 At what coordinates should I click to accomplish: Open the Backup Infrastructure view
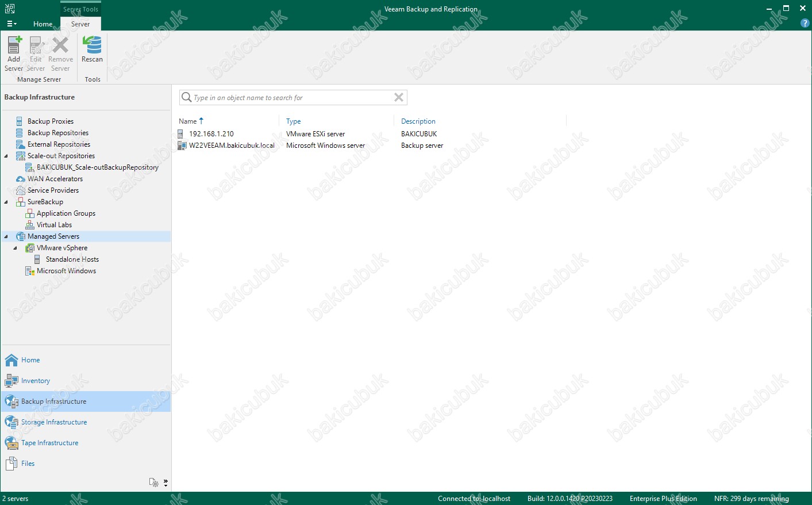click(86, 401)
